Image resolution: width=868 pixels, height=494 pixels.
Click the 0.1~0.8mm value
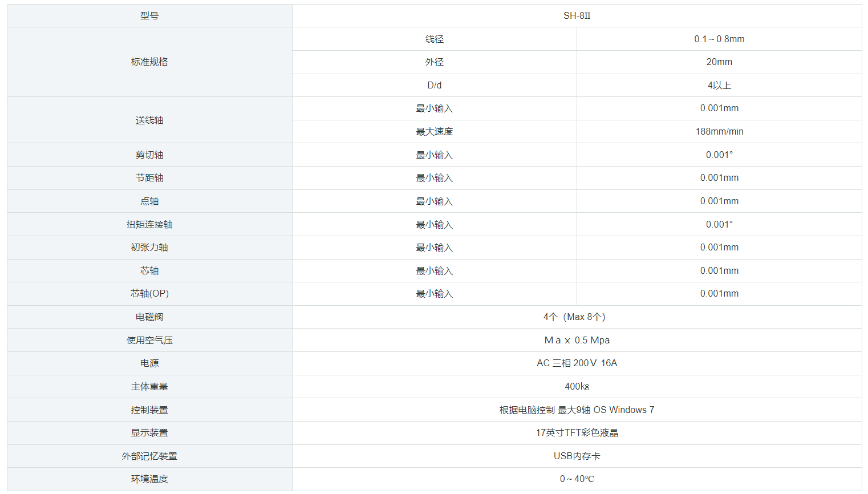tap(719, 39)
